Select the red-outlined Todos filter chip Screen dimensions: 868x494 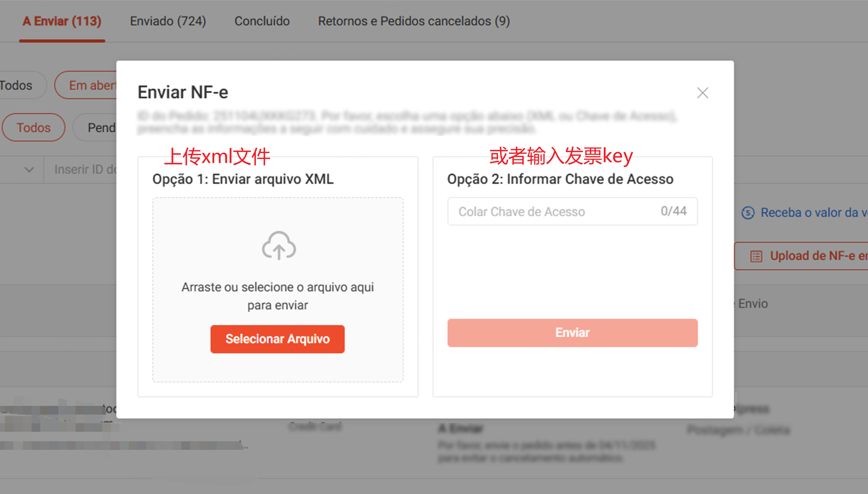34,128
